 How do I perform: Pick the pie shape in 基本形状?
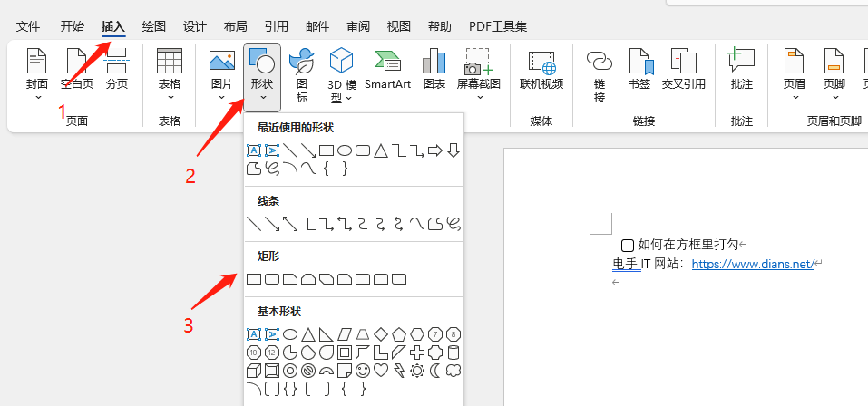[x=290, y=353]
